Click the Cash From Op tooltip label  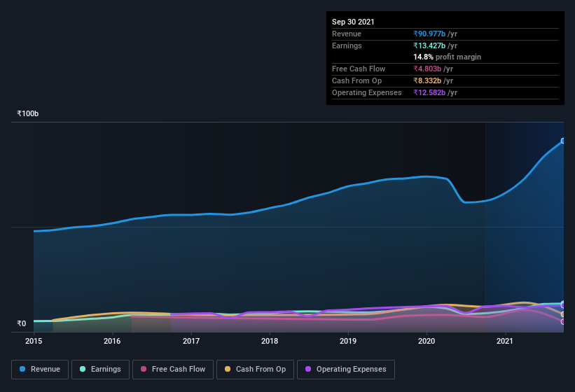point(356,80)
